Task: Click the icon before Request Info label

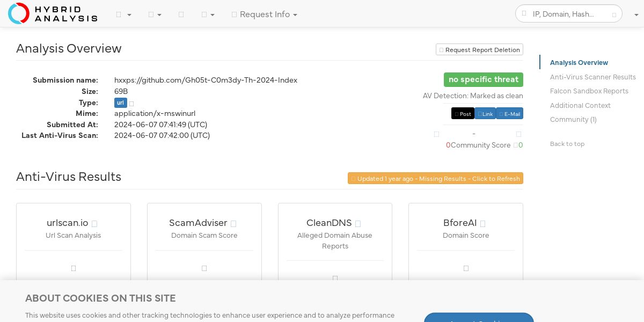Action: point(234,15)
